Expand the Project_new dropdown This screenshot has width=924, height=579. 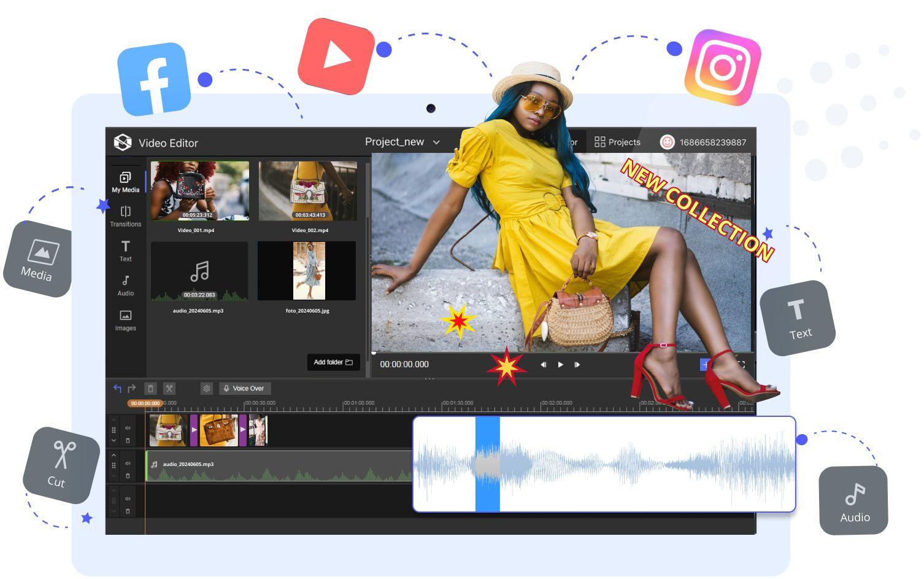pyautogui.click(x=436, y=142)
